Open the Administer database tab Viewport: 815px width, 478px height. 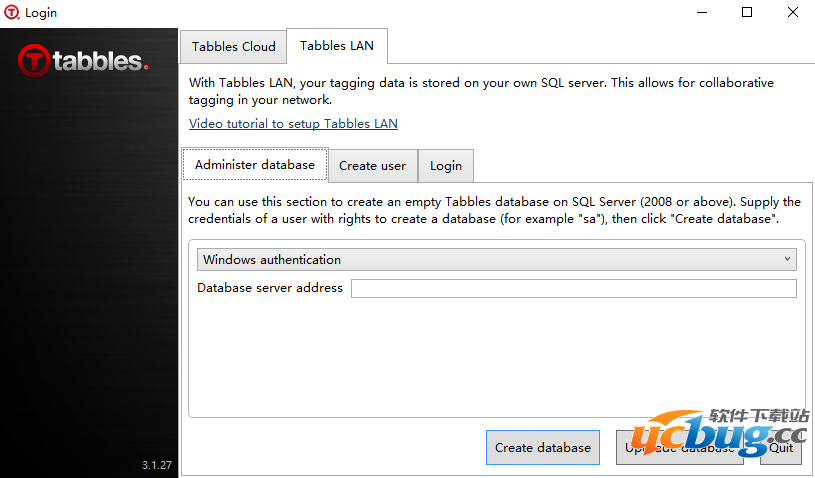tap(255, 165)
